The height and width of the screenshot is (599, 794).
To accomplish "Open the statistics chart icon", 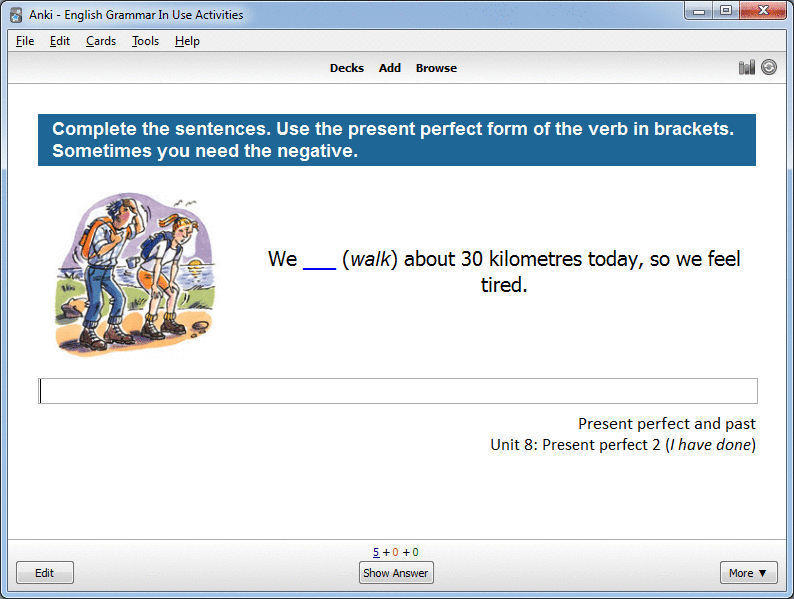I will (746, 67).
